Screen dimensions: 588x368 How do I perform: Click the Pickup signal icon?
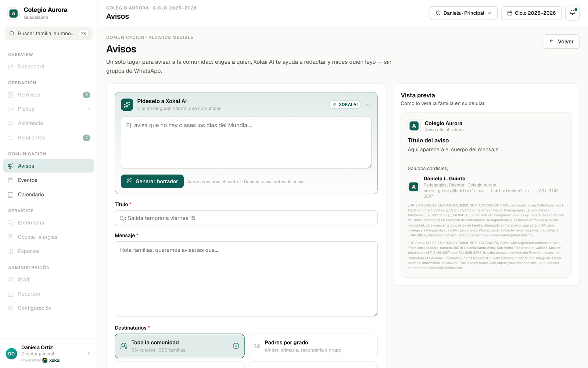11,109
